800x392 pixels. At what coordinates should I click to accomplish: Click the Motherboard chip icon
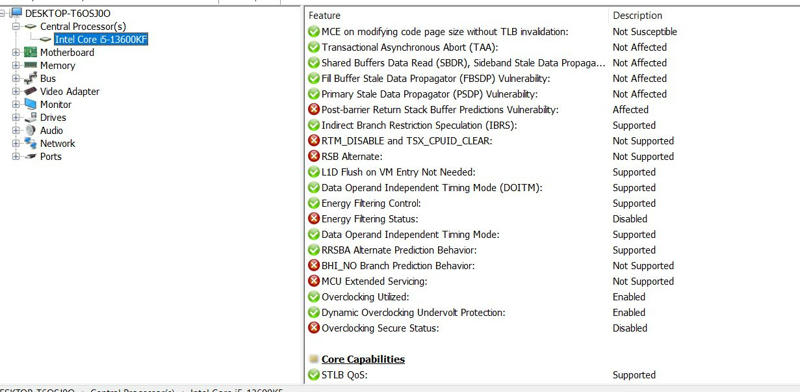pyautogui.click(x=31, y=52)
